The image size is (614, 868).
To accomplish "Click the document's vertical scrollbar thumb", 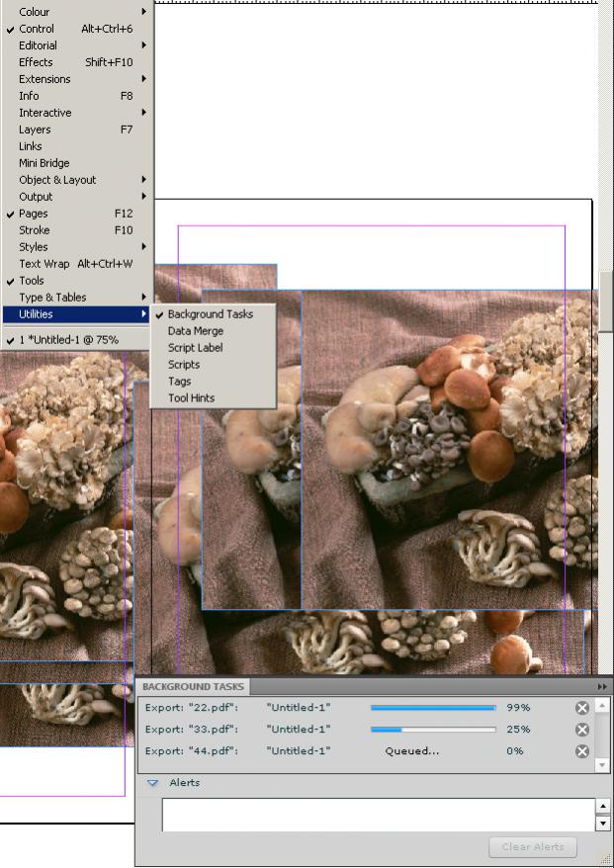I will [606, 302].
